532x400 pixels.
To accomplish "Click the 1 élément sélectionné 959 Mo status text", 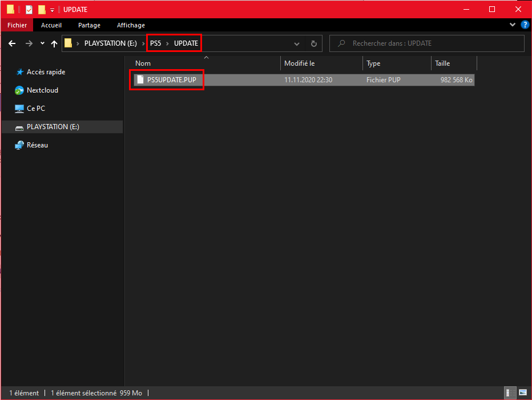I will pyautogui.click(x=96, y=393).
